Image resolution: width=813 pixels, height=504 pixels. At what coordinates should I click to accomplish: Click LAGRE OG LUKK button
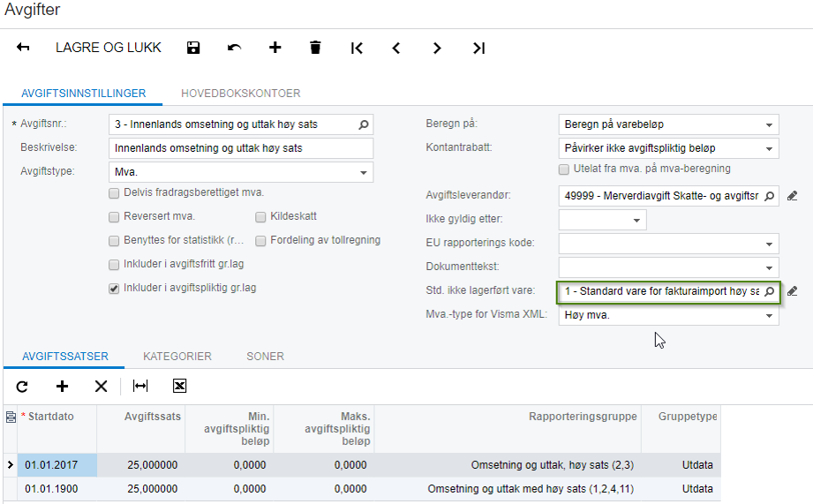[109, 48]
